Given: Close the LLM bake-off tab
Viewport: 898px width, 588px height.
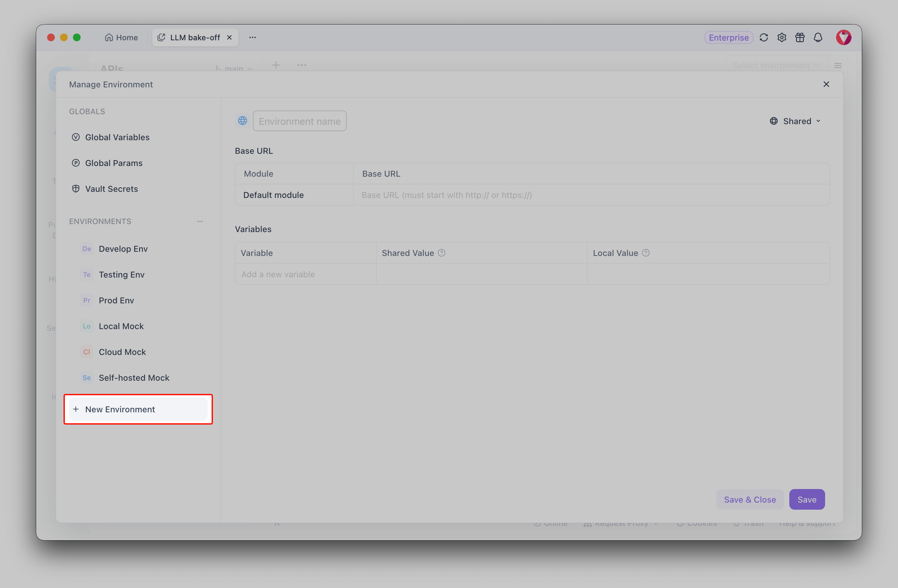Looking at the screenshot, I should tap(229, 37).
